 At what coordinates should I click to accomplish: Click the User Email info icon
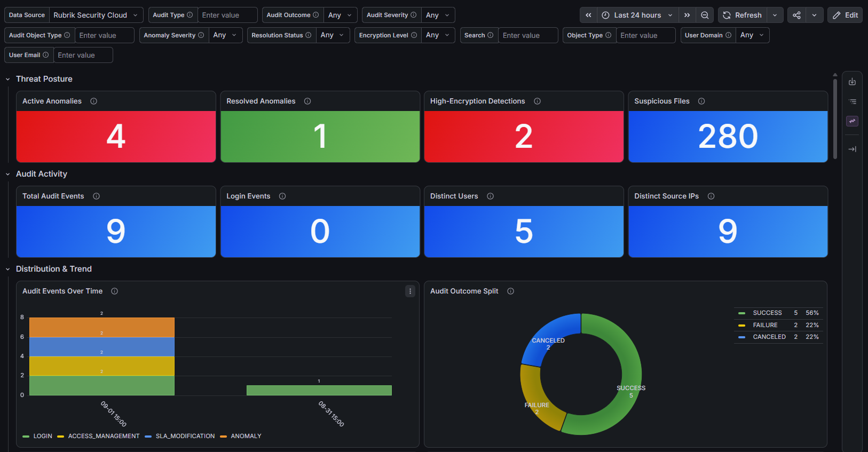point(45,55)
